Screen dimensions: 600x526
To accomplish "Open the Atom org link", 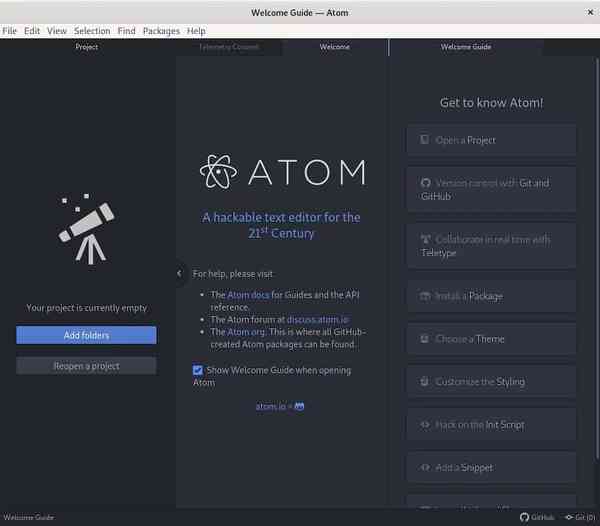I will pyautogui.click(x=246, y=332).
